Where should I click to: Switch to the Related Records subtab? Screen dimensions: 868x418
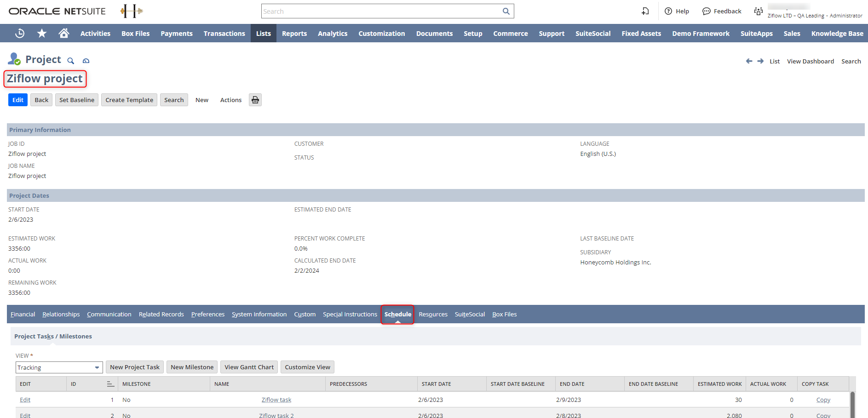pyautogui.click(x=161, y=314)
